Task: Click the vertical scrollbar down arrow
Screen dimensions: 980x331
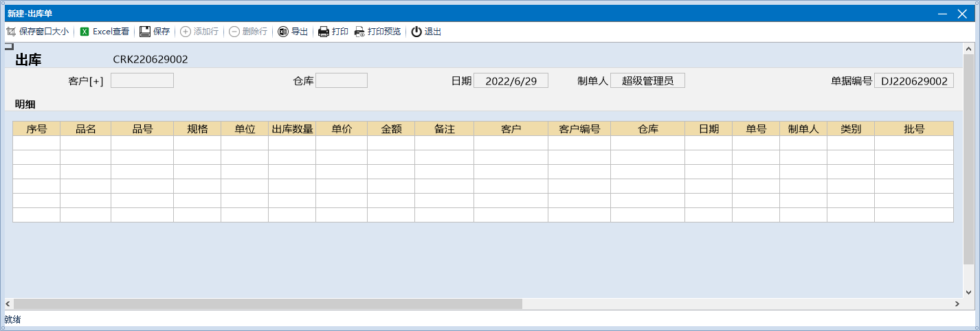Action: coord(969,291)
